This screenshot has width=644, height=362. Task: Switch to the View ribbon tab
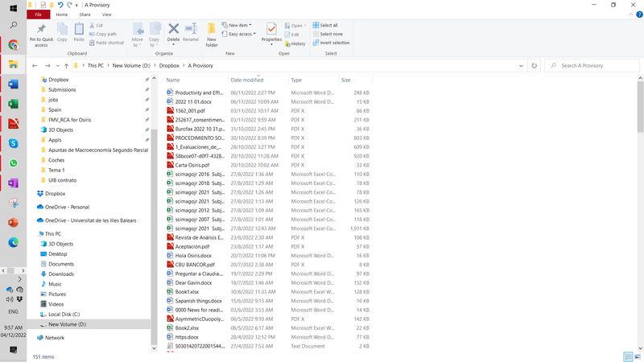tap(106, 14)
